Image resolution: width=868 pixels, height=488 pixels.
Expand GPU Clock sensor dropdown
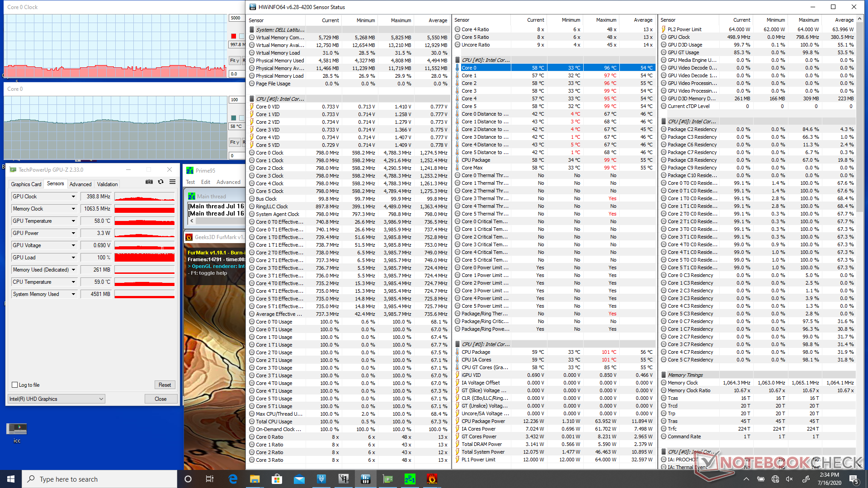tap(73, 197)
